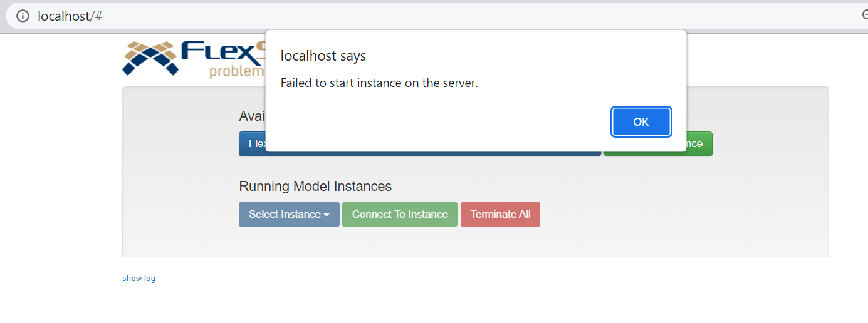Click the 'localhost says' dialog title
Screen dimensions: 868x323
(x=323, y=56)
